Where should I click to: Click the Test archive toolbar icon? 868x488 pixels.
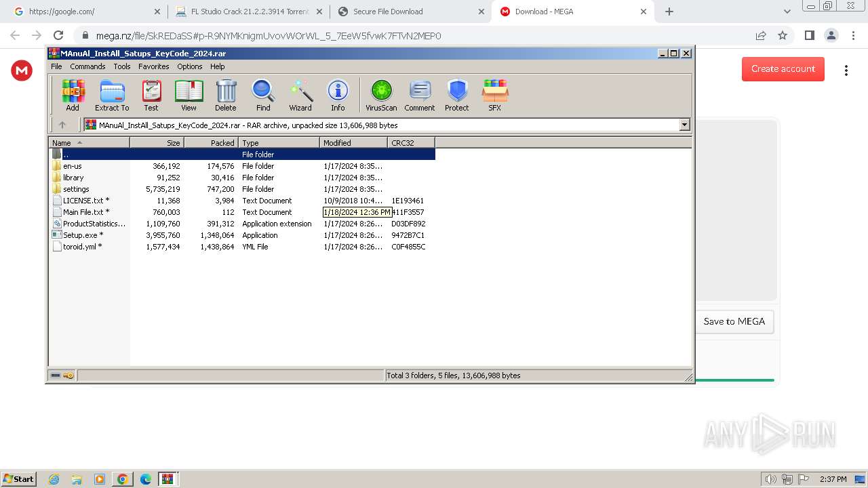tap(151, 95)
